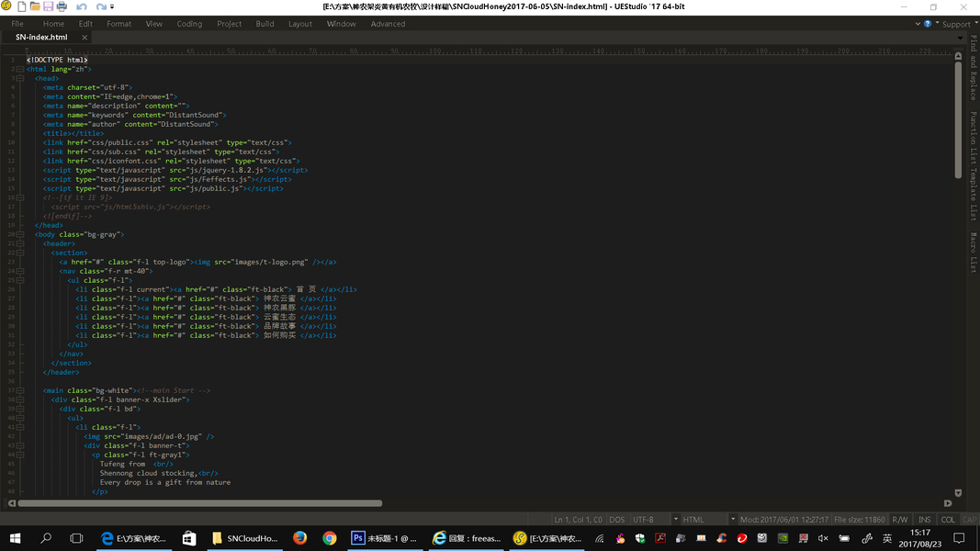Collapse the IE comment fold on line 16
Viewport: 980px width, 551px height.
pos(20,197)
